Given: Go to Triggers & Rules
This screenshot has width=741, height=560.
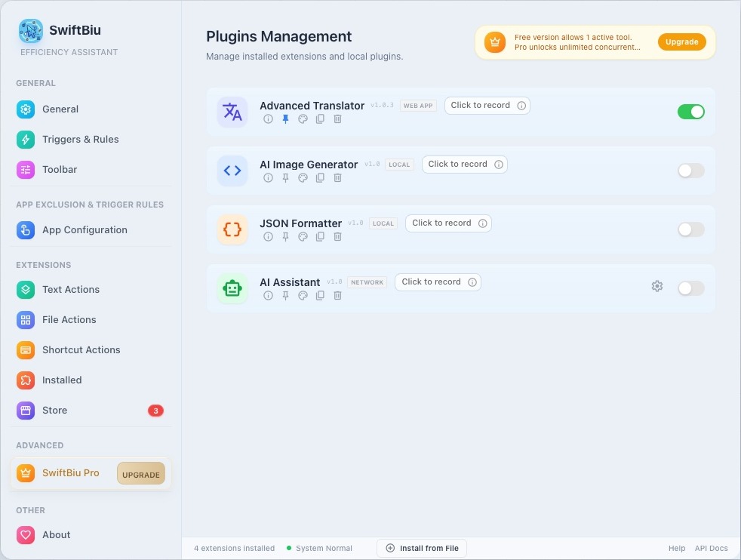Looking at the screenshot, I should [91, 140].
